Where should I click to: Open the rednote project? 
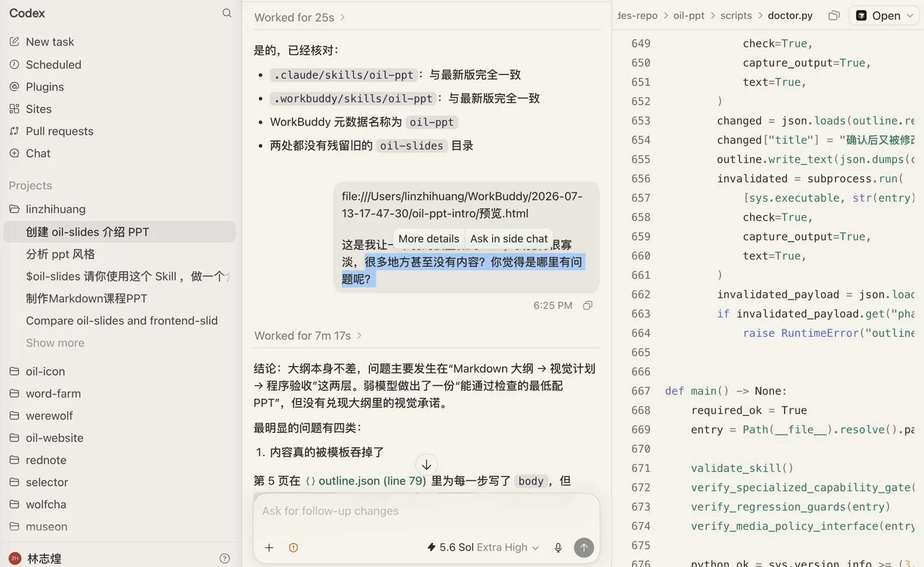[46, 460]
